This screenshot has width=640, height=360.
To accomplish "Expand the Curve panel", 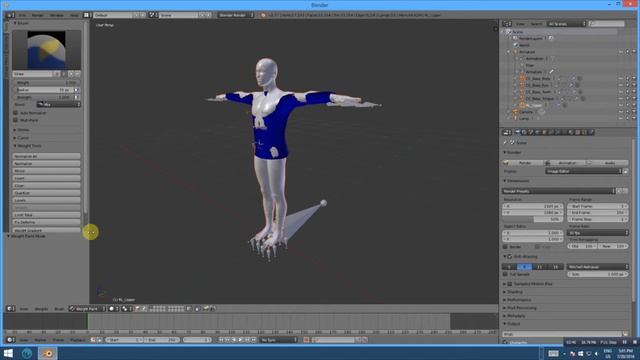I will 21,138.
